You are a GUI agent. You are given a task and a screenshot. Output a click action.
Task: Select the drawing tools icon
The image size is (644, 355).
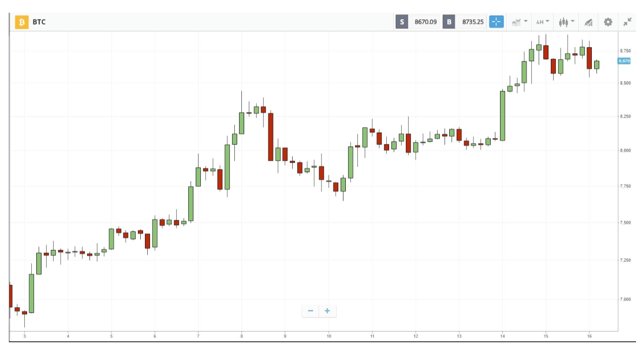coord(589,22)
